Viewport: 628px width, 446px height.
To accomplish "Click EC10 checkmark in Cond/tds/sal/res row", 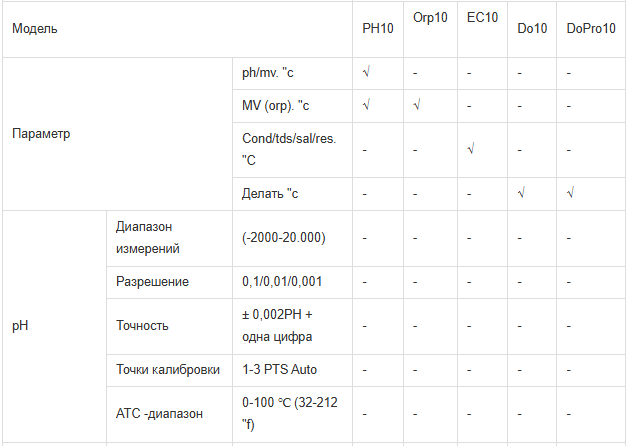I will [x=471, y=149].
